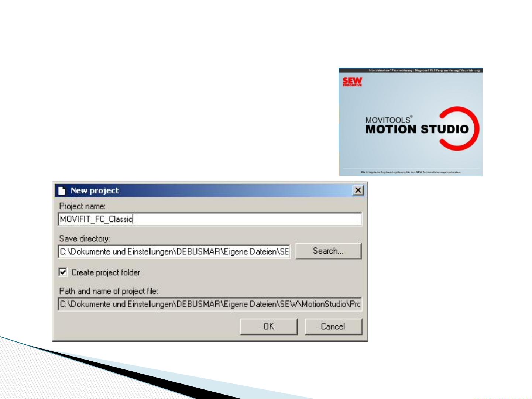Viewport: 532px width, 399px height.
Task: Open Search to browse save directory
Action: pyautogui.click(x=328, y=250)
